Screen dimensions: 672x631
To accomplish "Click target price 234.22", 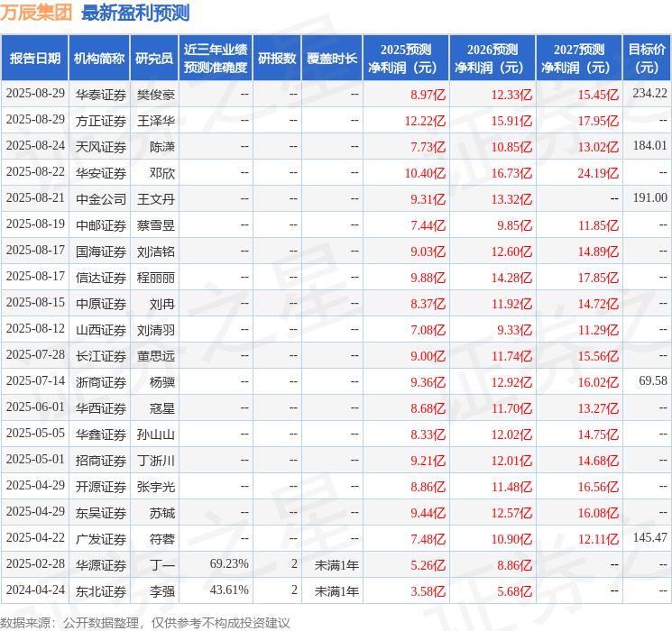I will click(x=649, y=93).
